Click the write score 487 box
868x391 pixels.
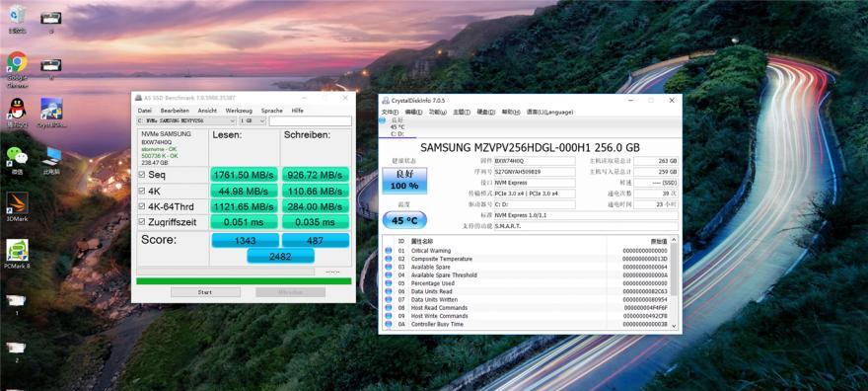(x=316, y=240)
